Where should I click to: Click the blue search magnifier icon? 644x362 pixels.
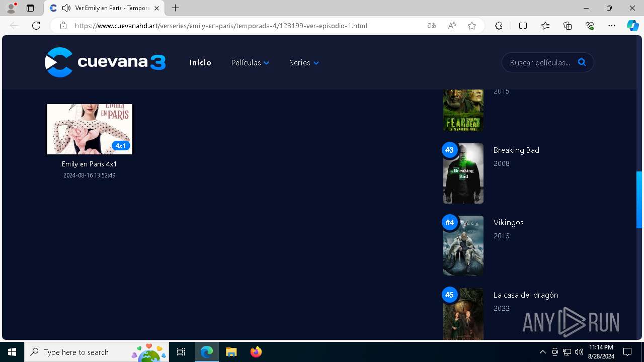tap(582, 62)
